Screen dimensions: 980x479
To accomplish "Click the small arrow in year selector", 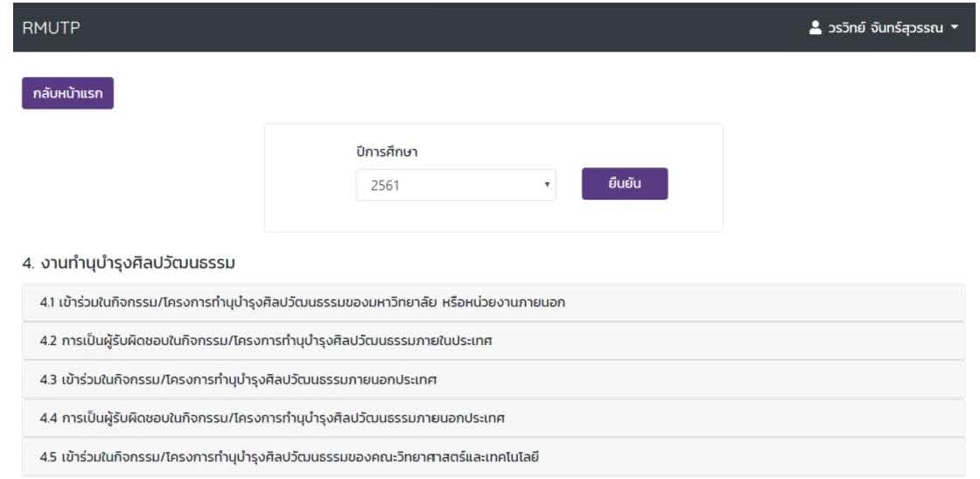I will click(547, 186).
